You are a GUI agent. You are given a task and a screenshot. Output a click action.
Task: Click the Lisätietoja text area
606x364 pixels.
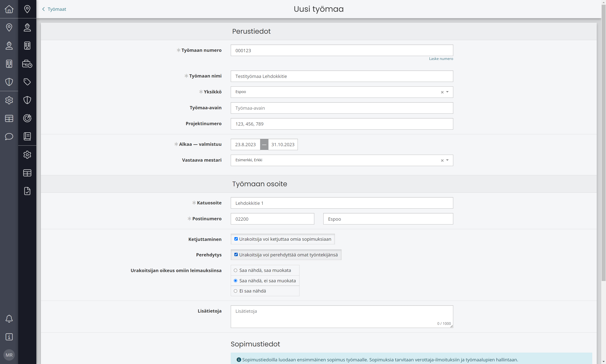tap(342, 316)
